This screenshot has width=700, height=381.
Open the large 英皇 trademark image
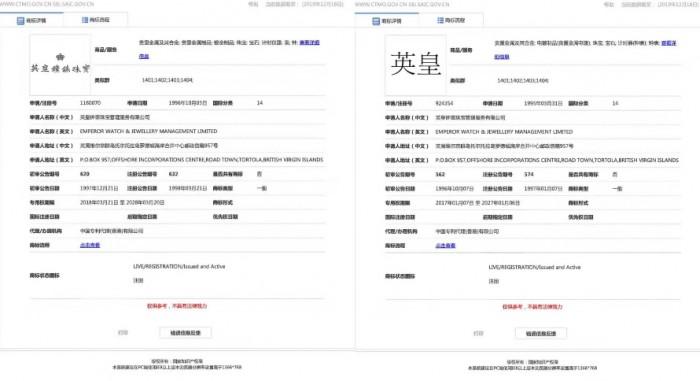tap(416, 65)
